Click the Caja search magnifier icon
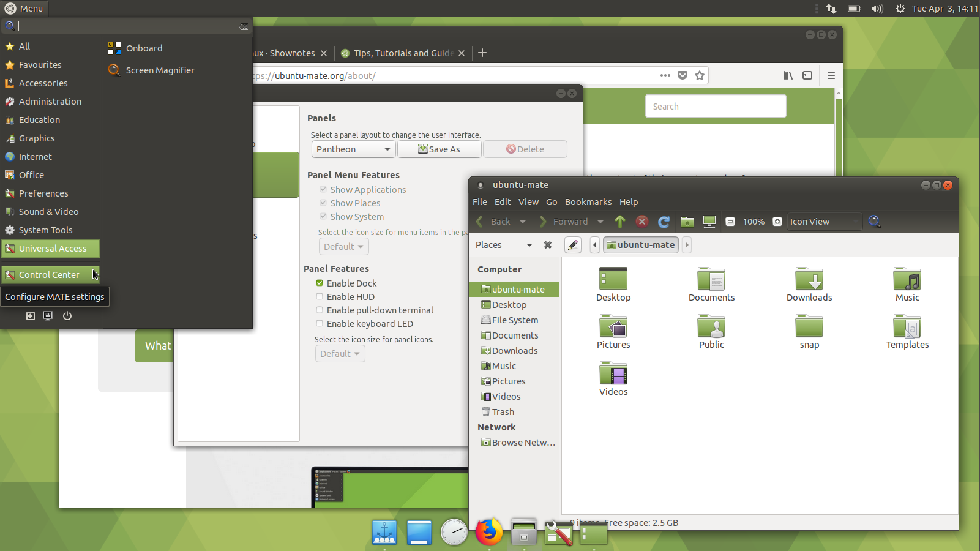This screenshot has width=980, height=551. [x=875, y=222]
